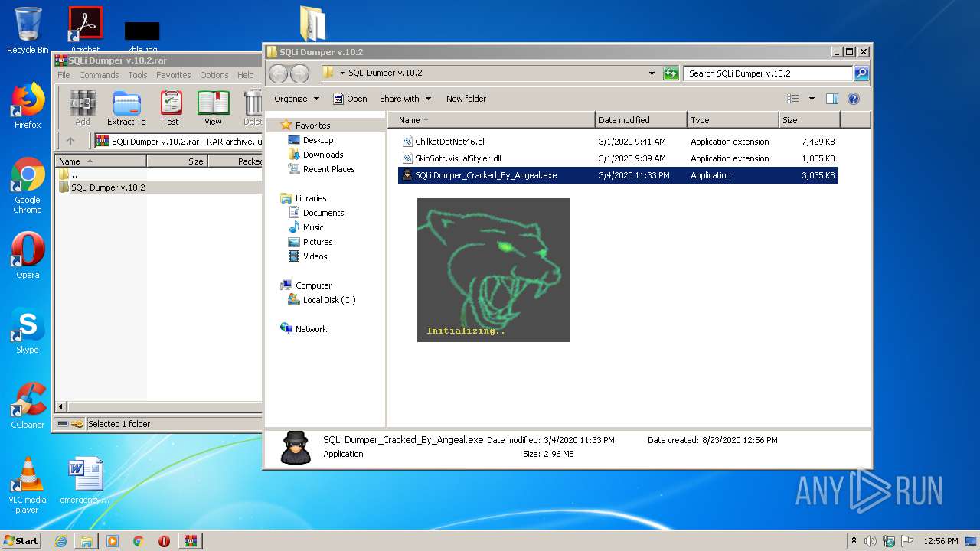Refresh the Explorer address bar

pyautogui.click(x=671, y=73)
